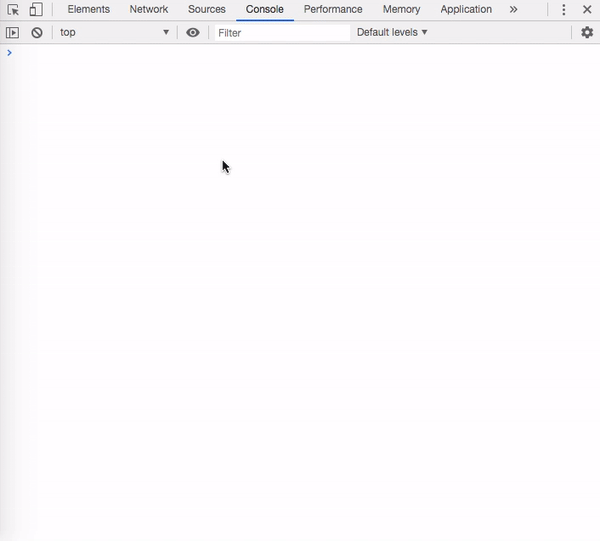Screen dimensions: 600x541
Task: Close the DevTools panel
Action: coord(587,10)
